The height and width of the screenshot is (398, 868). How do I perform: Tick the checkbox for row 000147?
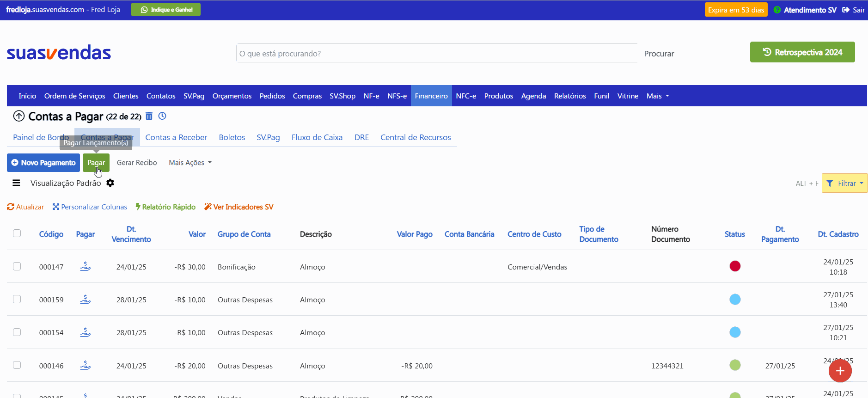coord(17,266)
